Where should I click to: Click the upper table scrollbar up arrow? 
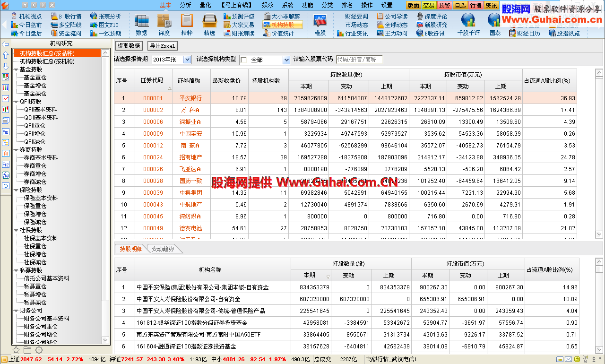(599, 73)
